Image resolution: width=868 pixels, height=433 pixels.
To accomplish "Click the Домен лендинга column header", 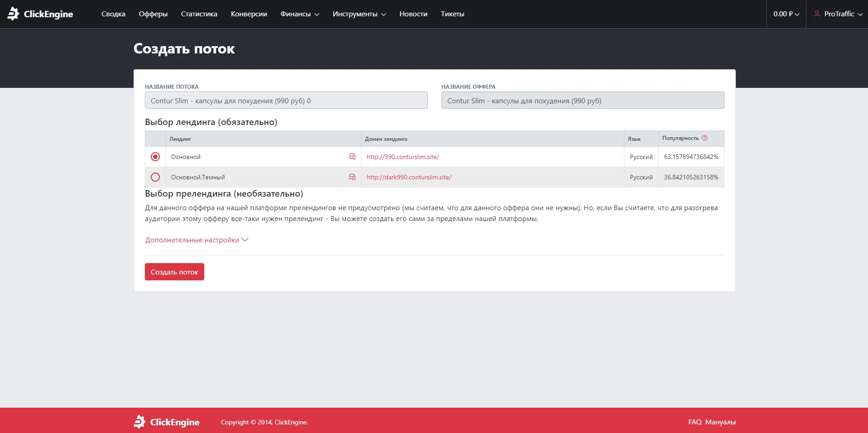I will tap(386, 139).
